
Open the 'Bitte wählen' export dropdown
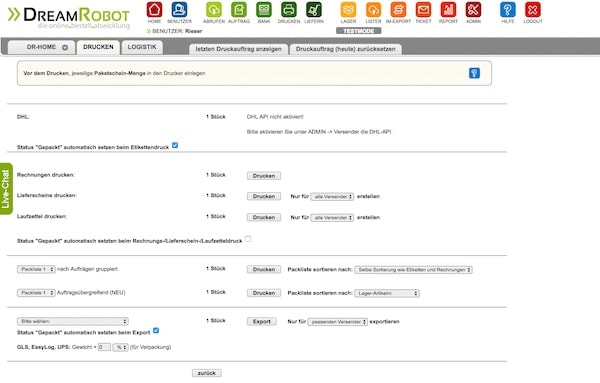pyautogui.click(x=73, y=321)
